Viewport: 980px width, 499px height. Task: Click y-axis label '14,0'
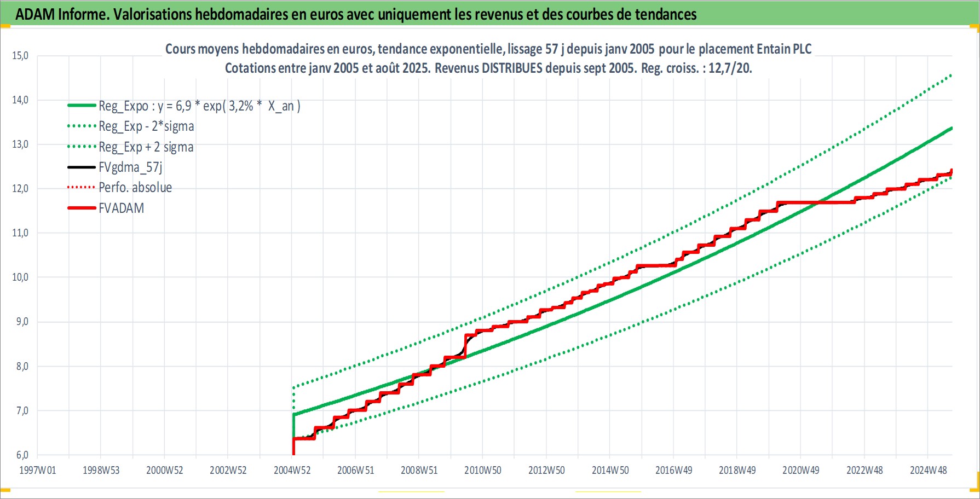20,100
